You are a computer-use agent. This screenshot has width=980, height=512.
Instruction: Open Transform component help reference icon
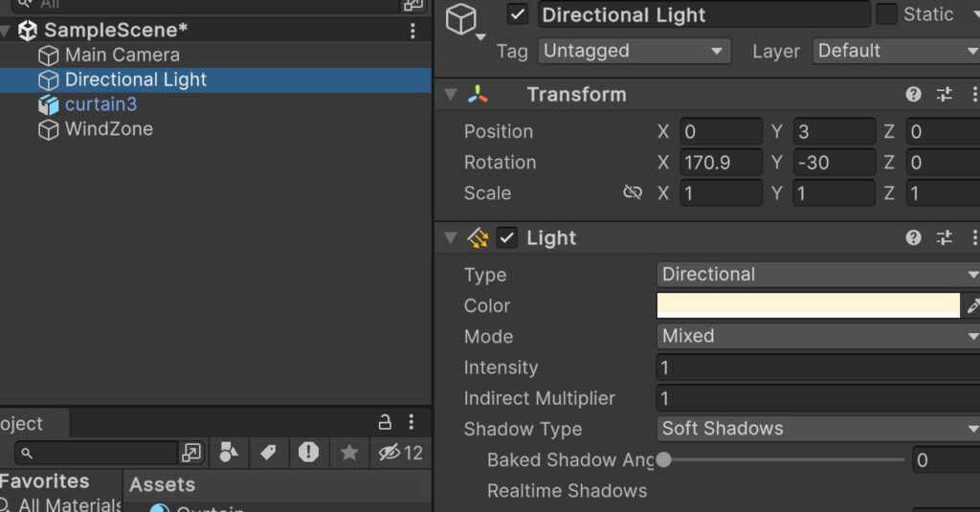913,94
